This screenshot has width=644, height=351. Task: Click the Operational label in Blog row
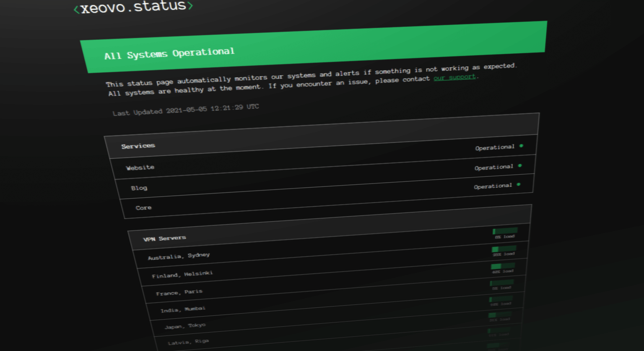494,167
